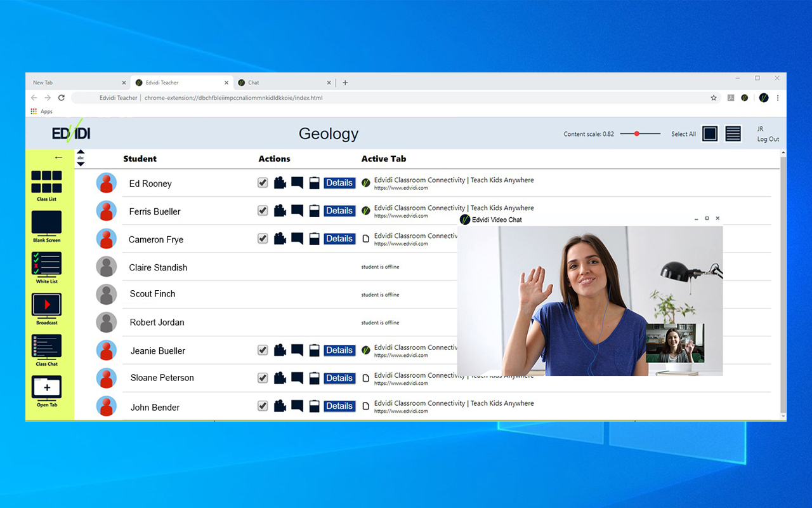Uncheck Ed Rooney's selection checkbox
Screen dimensions: 812x508
point(263,183)
